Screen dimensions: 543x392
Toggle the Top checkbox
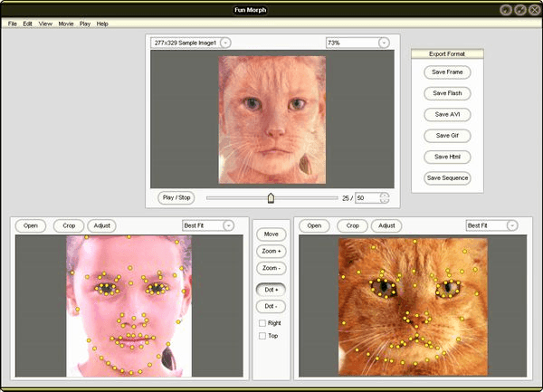[x=262, y=336]
